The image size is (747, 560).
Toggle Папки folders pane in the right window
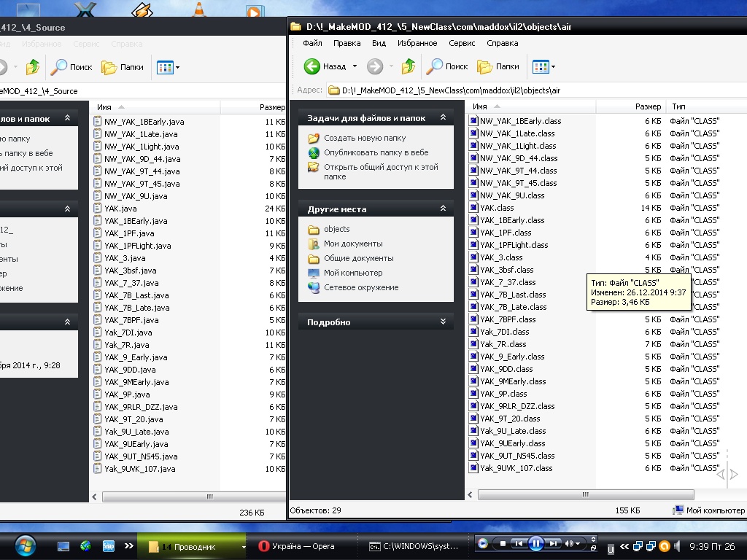pos(498,66)
